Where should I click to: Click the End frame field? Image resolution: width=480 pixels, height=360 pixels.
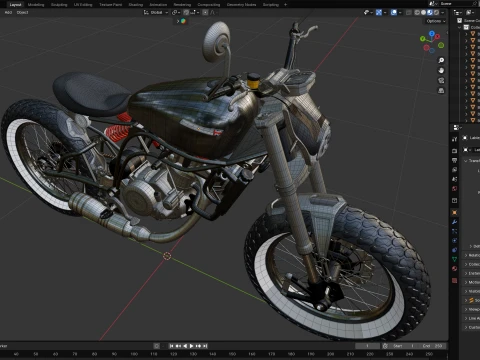click(x=432, y=346)
